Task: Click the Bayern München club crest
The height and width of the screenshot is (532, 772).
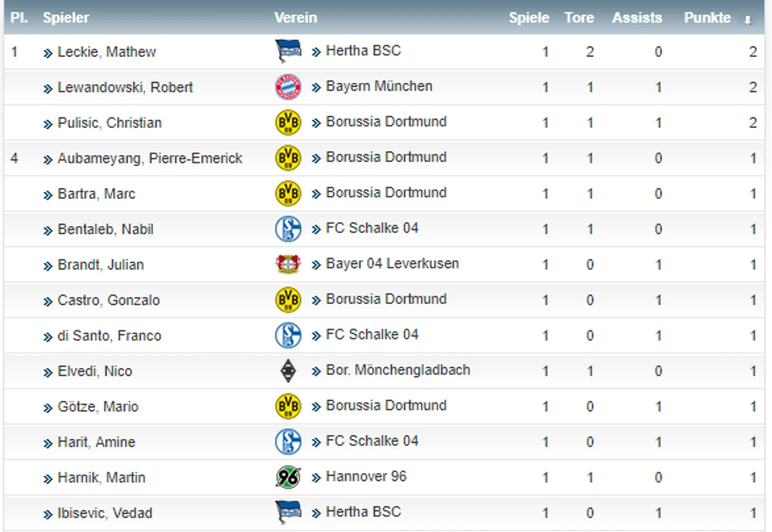Action: click(x=288, y=87)
